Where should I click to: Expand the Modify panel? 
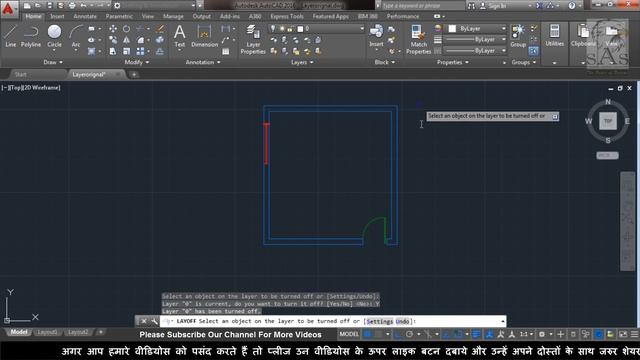137,62
